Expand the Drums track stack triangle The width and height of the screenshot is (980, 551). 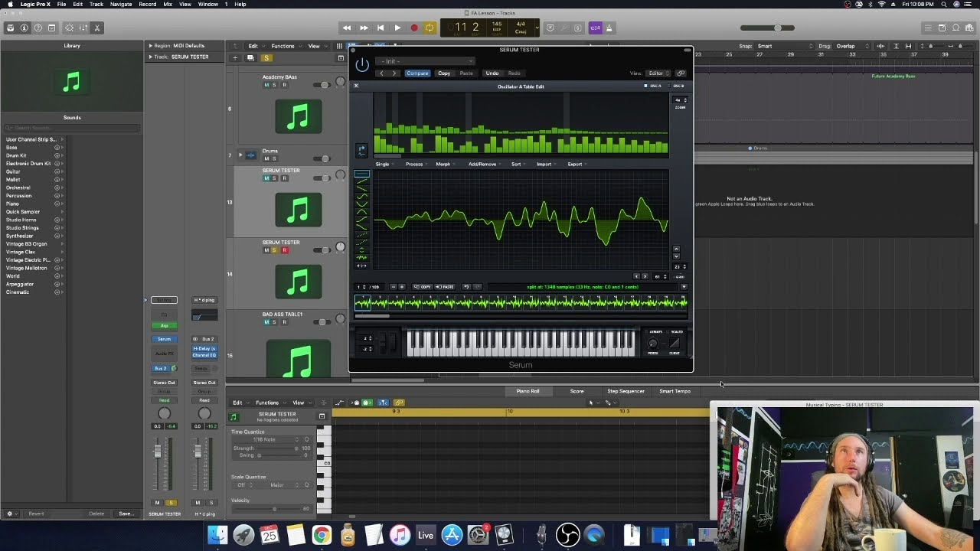coord(240,155)
